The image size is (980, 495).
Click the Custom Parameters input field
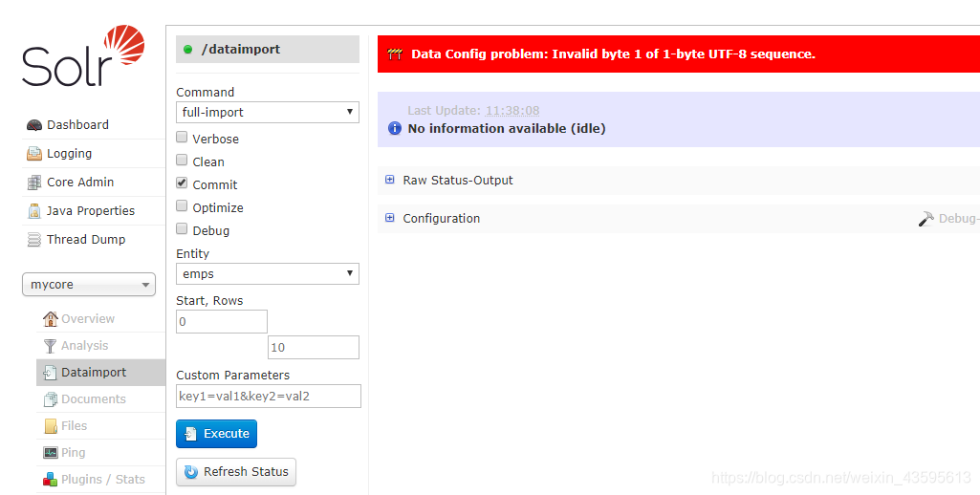point(268,397)
